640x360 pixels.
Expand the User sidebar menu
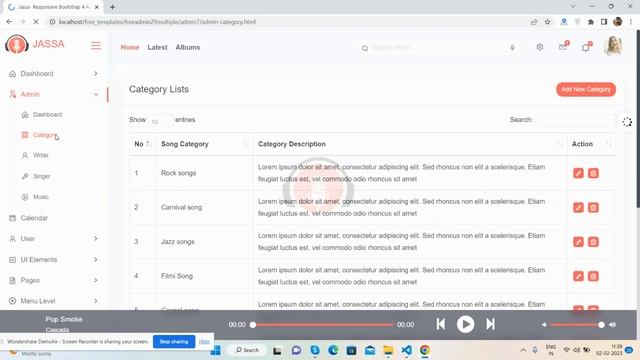(x=54, y=238)
